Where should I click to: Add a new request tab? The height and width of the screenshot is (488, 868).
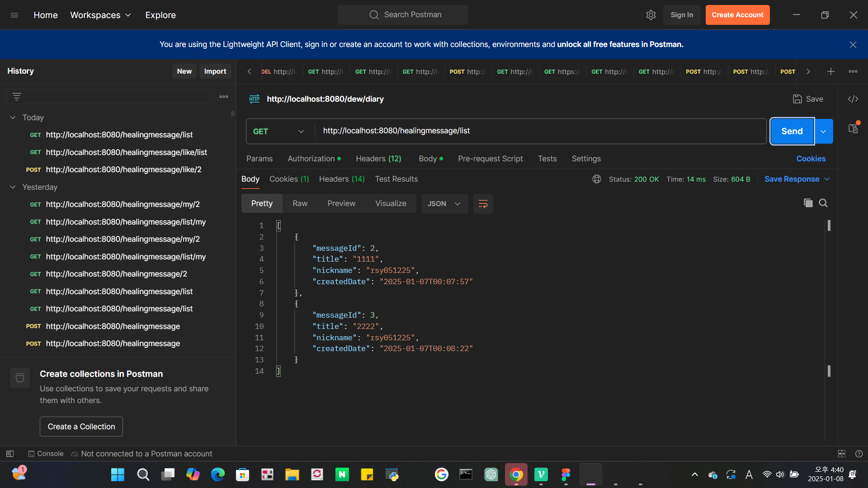830,71
